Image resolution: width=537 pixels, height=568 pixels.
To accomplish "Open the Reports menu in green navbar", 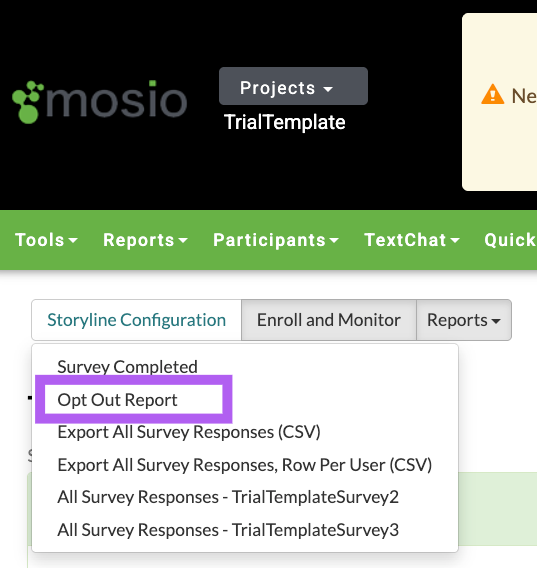I will pos(145,240).
